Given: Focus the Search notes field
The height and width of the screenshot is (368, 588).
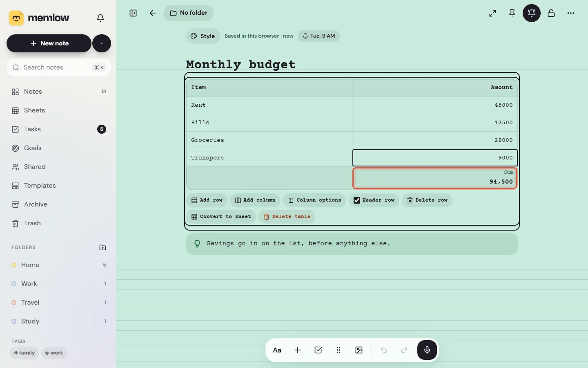Looking at the screenshot, I should point(59,67).
